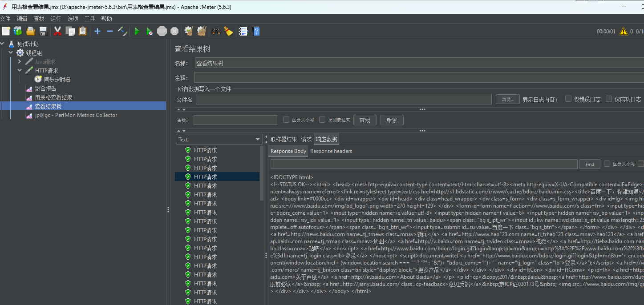Open the Templates icon in toolbar

tap(18, 31)
